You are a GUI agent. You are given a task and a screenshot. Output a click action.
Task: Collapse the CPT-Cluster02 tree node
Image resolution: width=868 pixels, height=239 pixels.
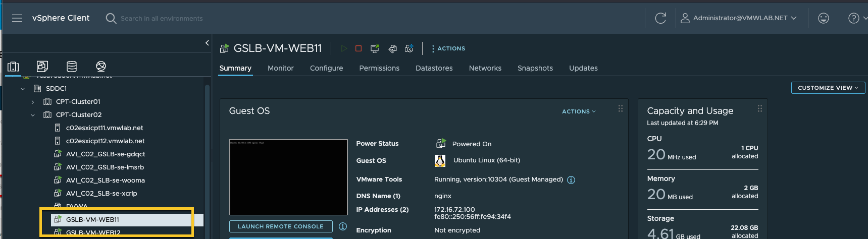pos(33,115)
